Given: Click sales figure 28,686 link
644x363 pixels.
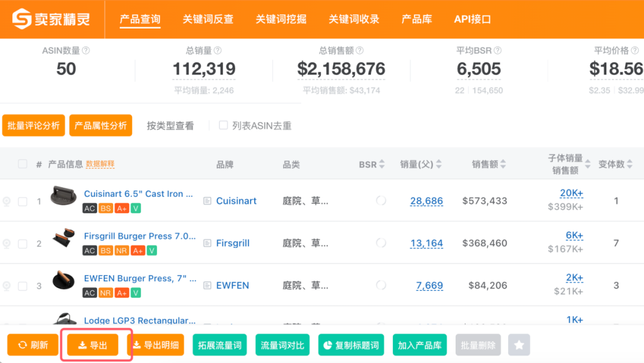Looking at the screenshot, I should point(426,201).
